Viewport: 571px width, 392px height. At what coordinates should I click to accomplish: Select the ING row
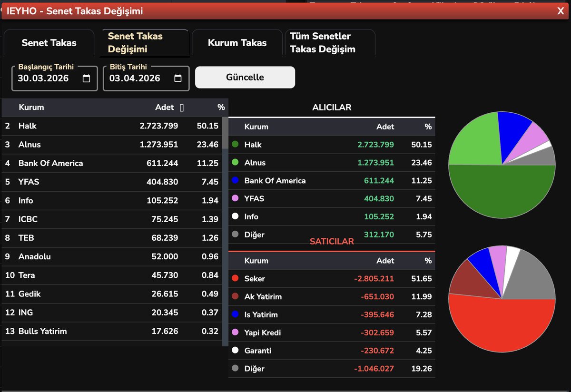112,313
